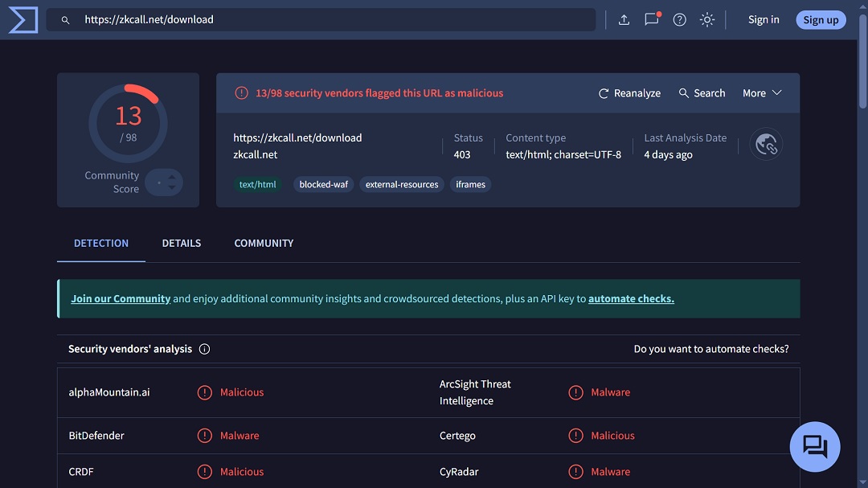Switch to the COMMUNITY tab
The height and width of the screenshot is (488, 868).
264,243
